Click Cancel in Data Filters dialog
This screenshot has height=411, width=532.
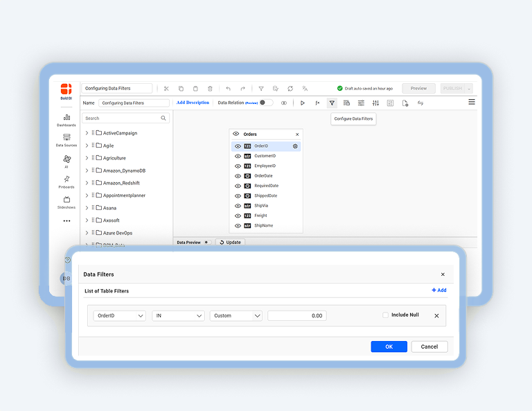pyautogui.click(x=429, y=347)
